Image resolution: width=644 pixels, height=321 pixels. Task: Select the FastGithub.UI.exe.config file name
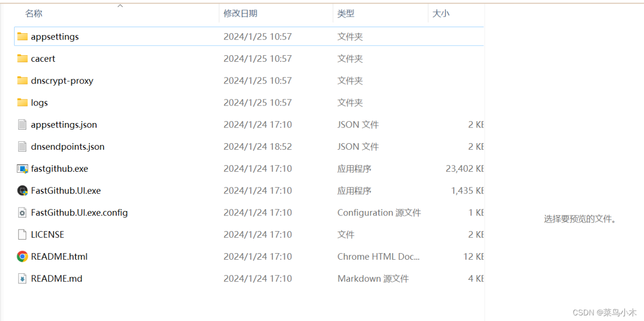point(79,212)
